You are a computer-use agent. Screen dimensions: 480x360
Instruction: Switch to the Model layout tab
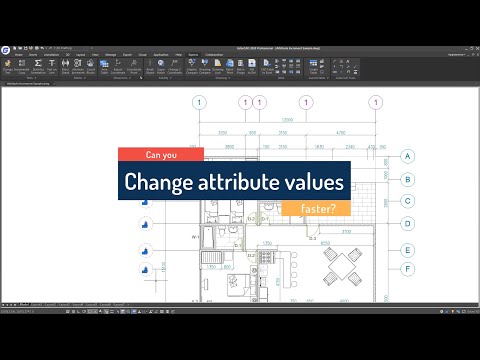point(24,304)
